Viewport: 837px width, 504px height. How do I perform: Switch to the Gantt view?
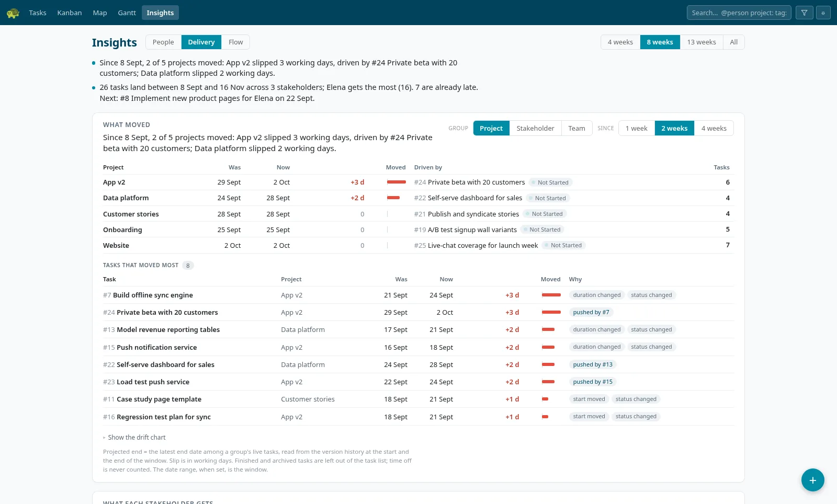coord(127,13)
